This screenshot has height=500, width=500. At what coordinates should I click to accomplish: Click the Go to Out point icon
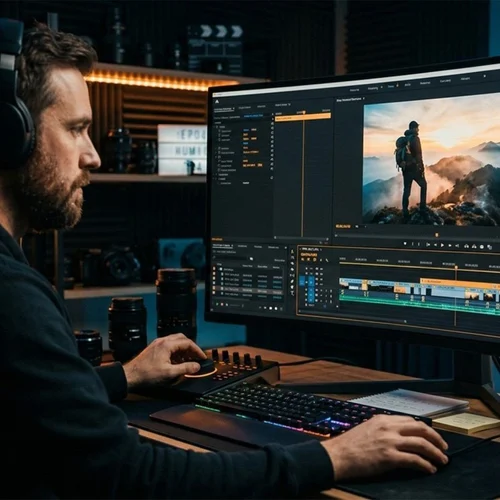pyautogui.click(x=457, y=246)
